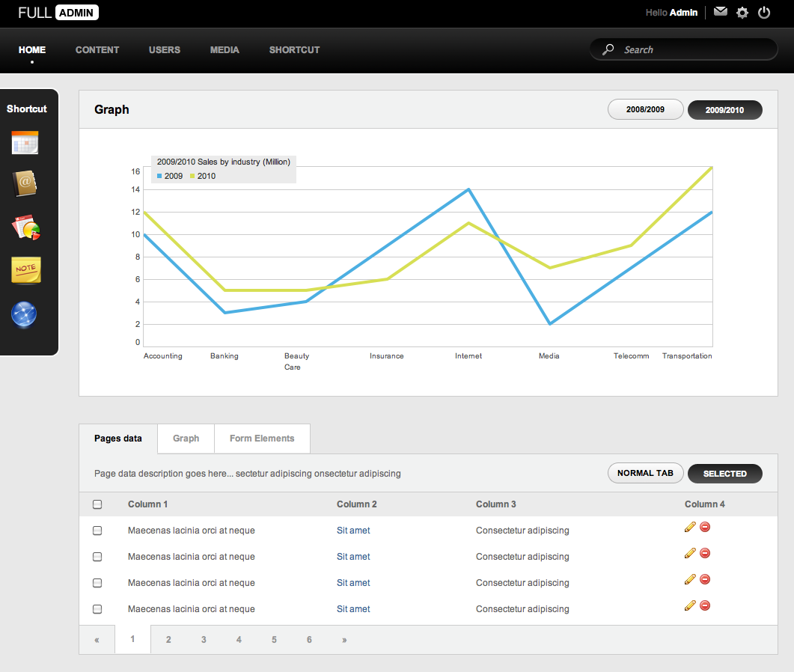This screenshot has height=672, width=794.
Task: Click the blue globe network shortcut icon
Action: click(x=25, y=314)
